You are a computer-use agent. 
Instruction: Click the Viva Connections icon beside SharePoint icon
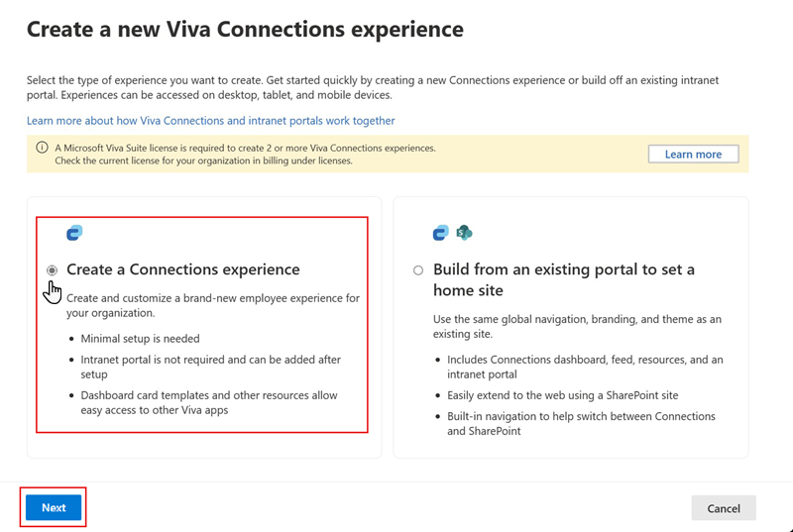(440, 233)
